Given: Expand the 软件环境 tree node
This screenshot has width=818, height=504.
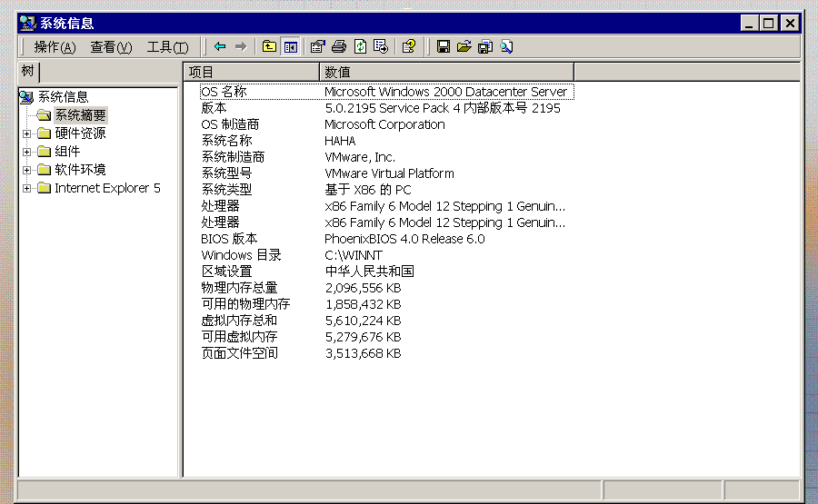Looking at the screenshot, I should tap(27, 170).
